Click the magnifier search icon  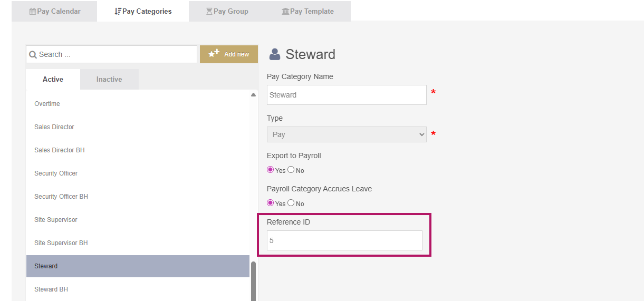33,54
